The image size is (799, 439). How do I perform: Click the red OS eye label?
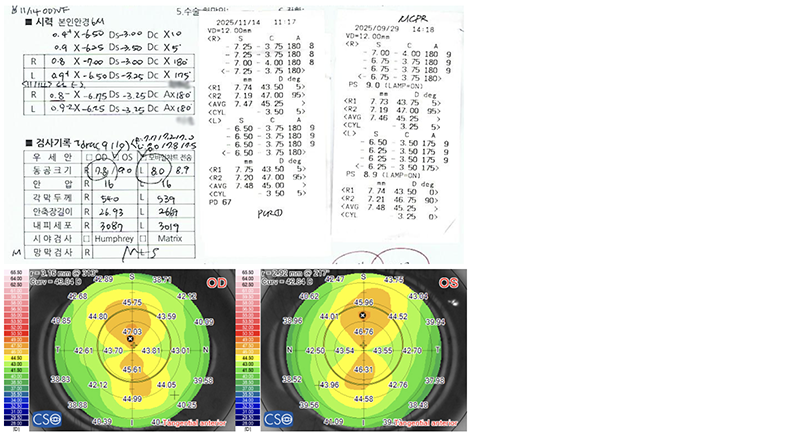448,283
